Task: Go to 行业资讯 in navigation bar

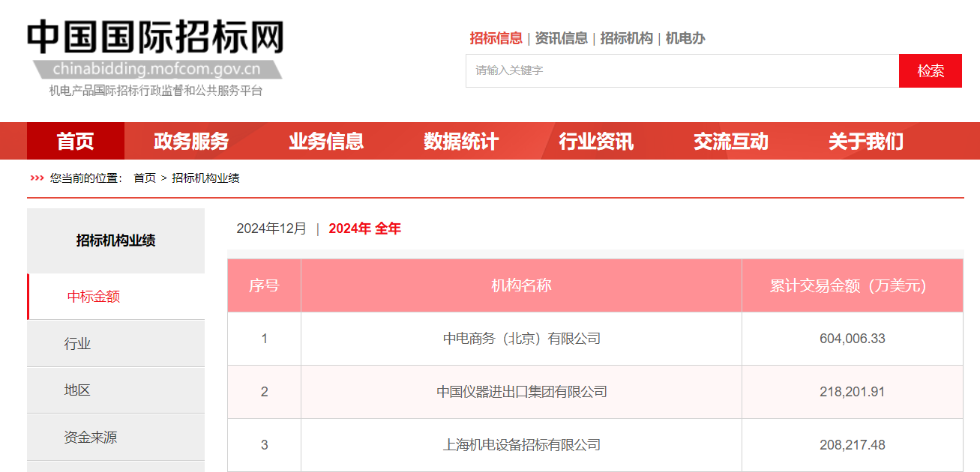Action: (596, 141)
